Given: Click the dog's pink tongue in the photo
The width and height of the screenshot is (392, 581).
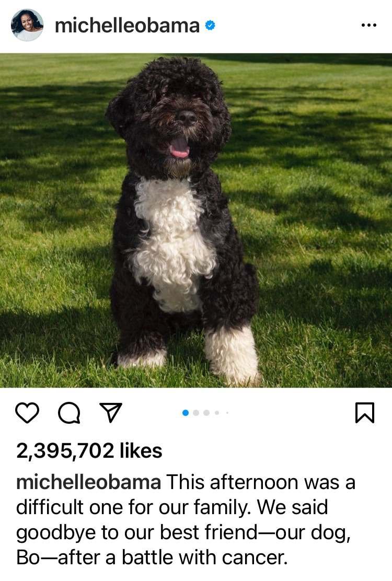Looking at the screenshot, I should click(180, 147).
